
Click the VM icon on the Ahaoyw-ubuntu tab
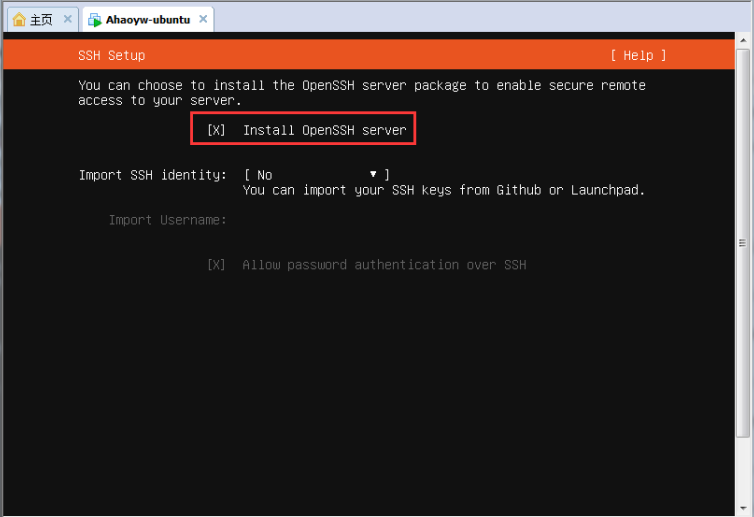pyautogui.click(x=94, y=20)
